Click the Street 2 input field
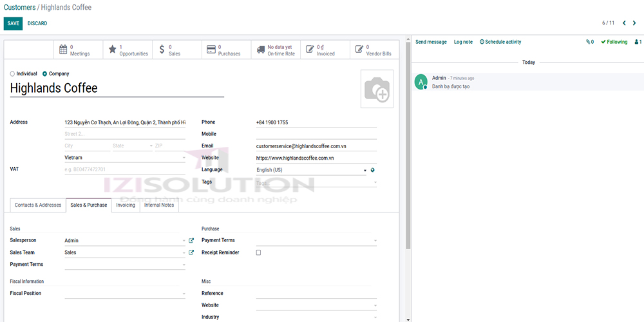644x322 pixels. [x=125, y=135]
